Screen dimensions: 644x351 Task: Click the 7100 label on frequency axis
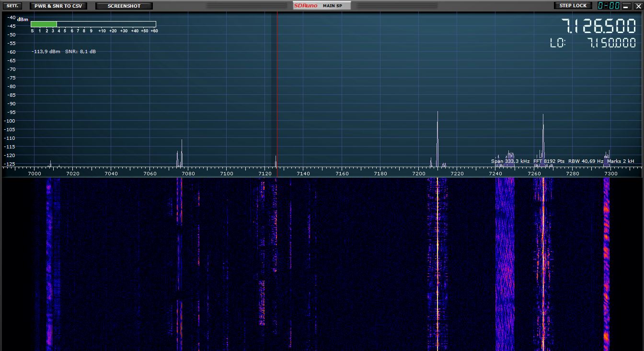[226, 173]
